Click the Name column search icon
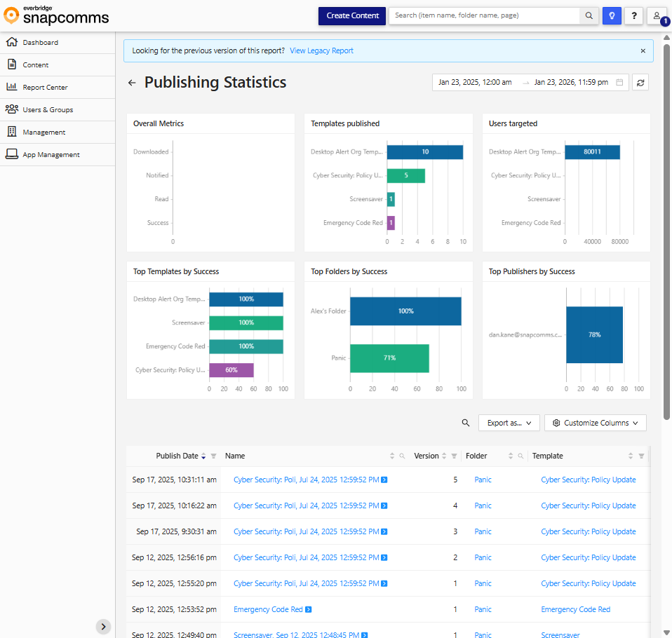Image resolution: width=672 pixels, height=638 pixels. coord(402,456)
